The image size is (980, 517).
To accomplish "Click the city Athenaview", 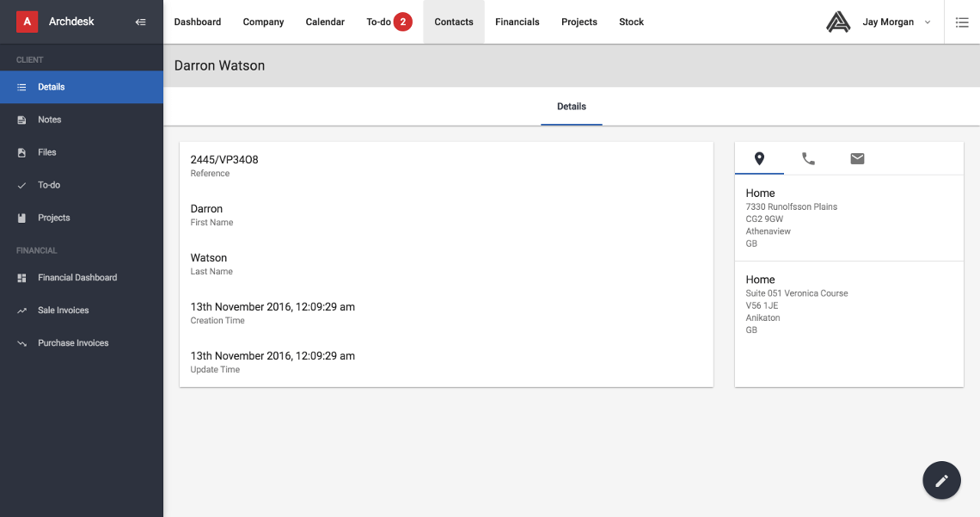I will click(769, 231).
